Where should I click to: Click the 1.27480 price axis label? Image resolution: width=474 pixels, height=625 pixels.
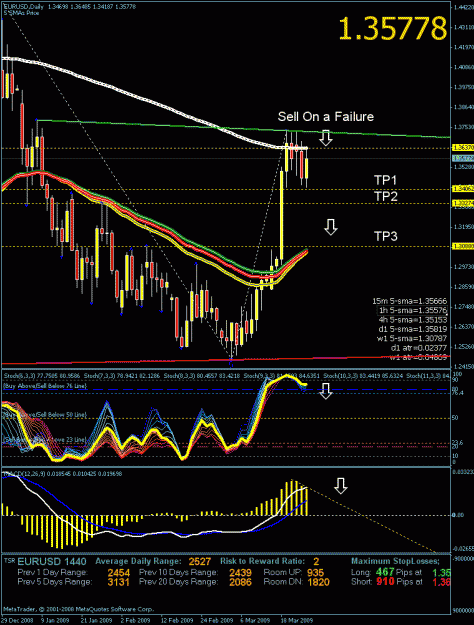click(x=464, y=307)
